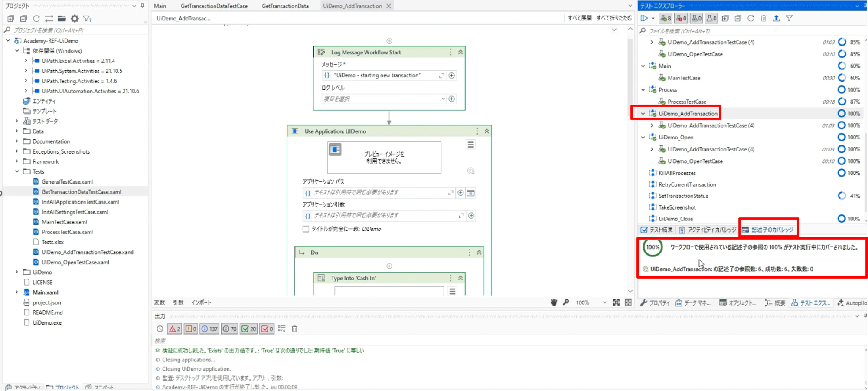
Task: Open the アクティビティ カバレッジ tab
Action: click(x=707, y=230)
